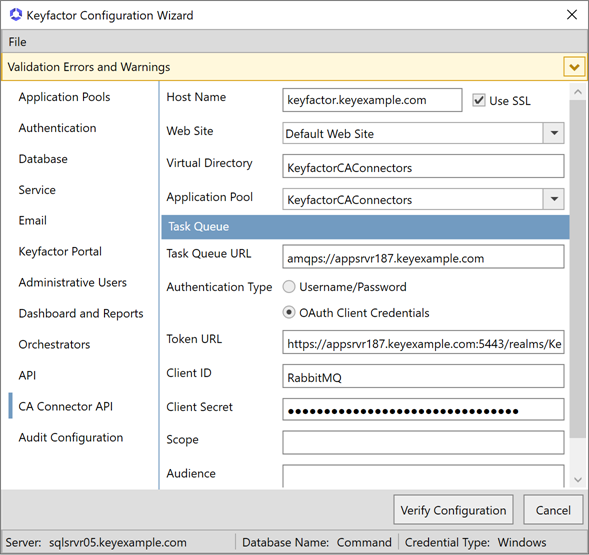
Task: Go to the Database section
Action: 43,159
